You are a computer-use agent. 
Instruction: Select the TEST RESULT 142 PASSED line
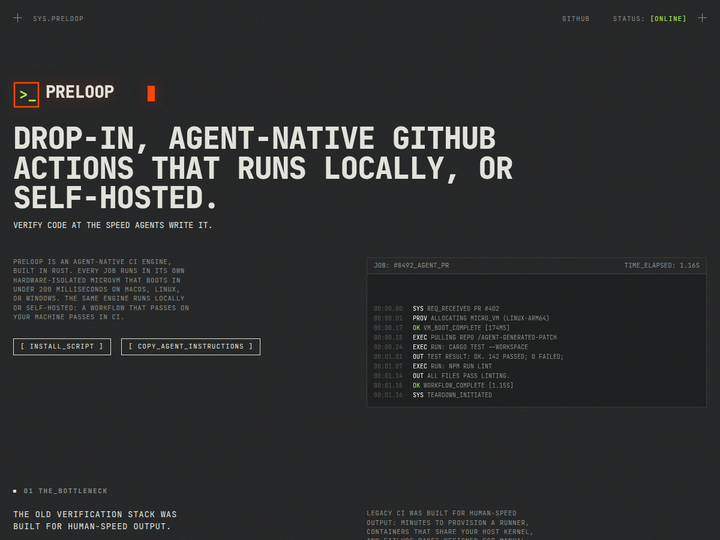coord(468,357)
